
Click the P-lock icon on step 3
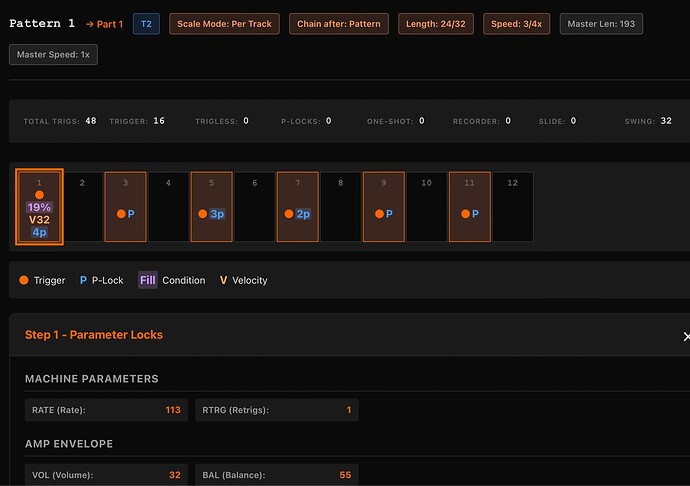[131, 214]
